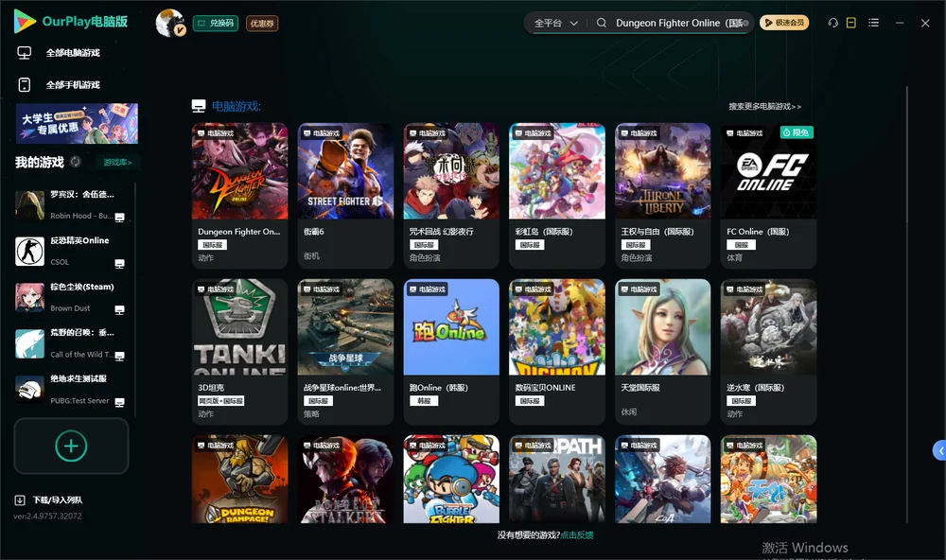Open the download/import list icon
Screen dimensions: 946x560
click(20, 499)
